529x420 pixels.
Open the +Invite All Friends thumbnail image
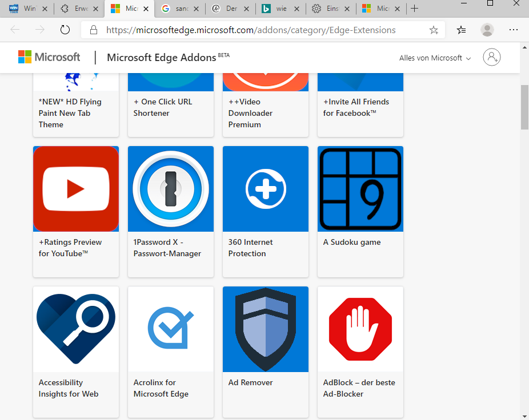pos(360,82)
